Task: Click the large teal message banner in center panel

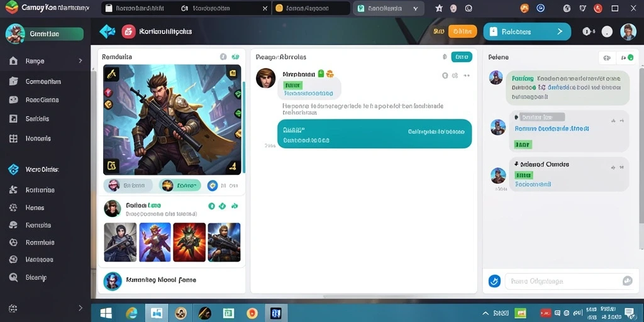Action: coord(375,134)
